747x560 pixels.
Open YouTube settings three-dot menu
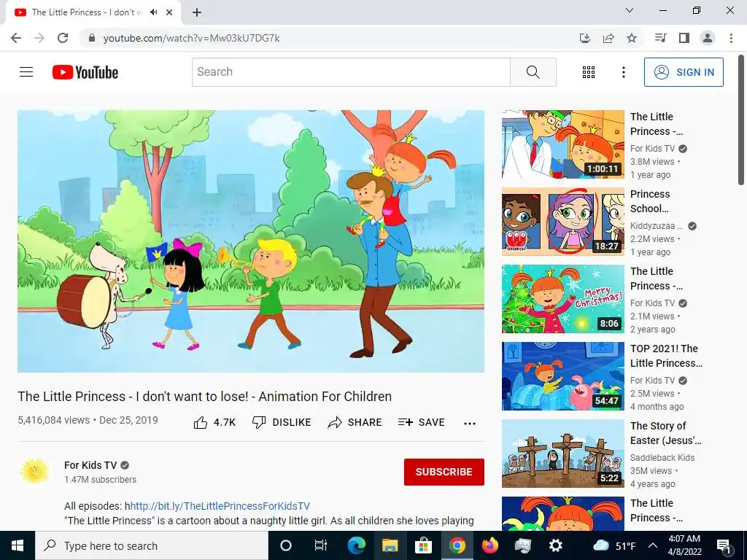click(x=623, y=72)
